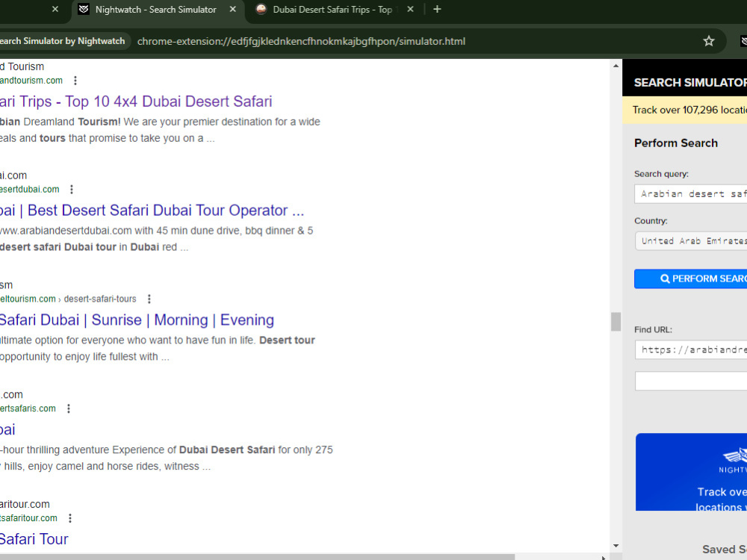Image resolution: width=747 pixels, height=560 pixels.
Task: Click the address bar URL
Action: pos(301,41)
